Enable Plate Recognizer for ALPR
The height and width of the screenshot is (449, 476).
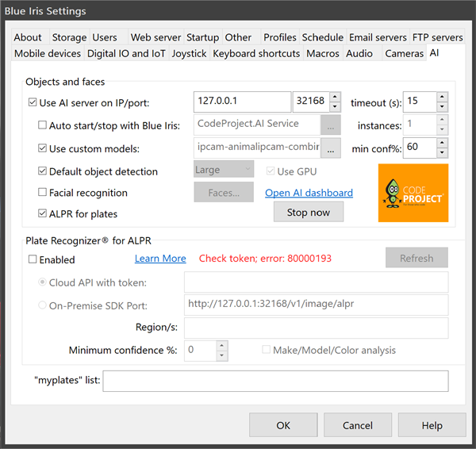[x=33, y=259]
